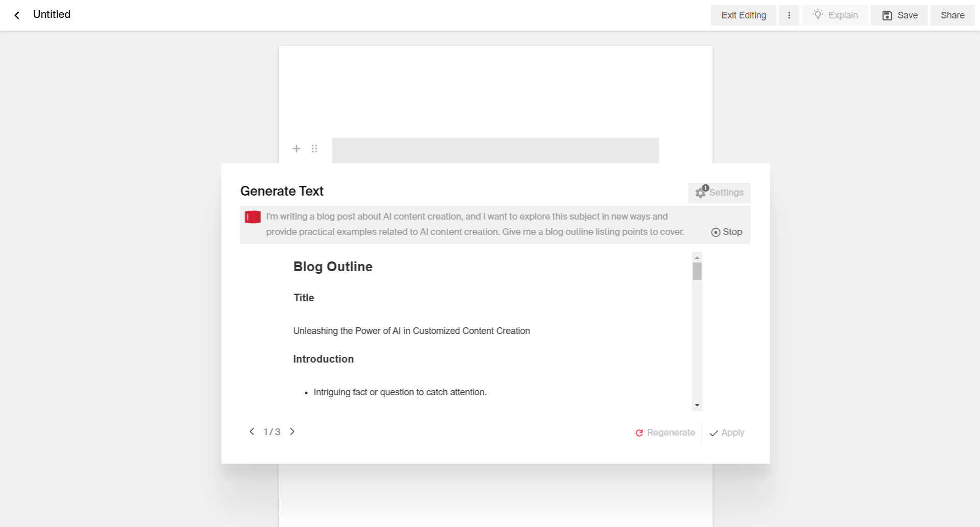Open Generate Text settings
The image size is (980, 527).
click(719, 193)
